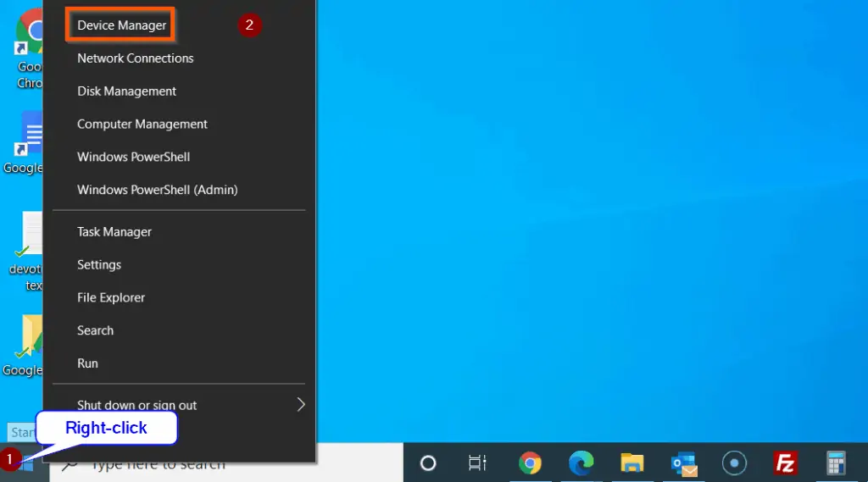Launch Windows PowerShell (Admin)
868x482 pixels.
(x=157, y=190)
